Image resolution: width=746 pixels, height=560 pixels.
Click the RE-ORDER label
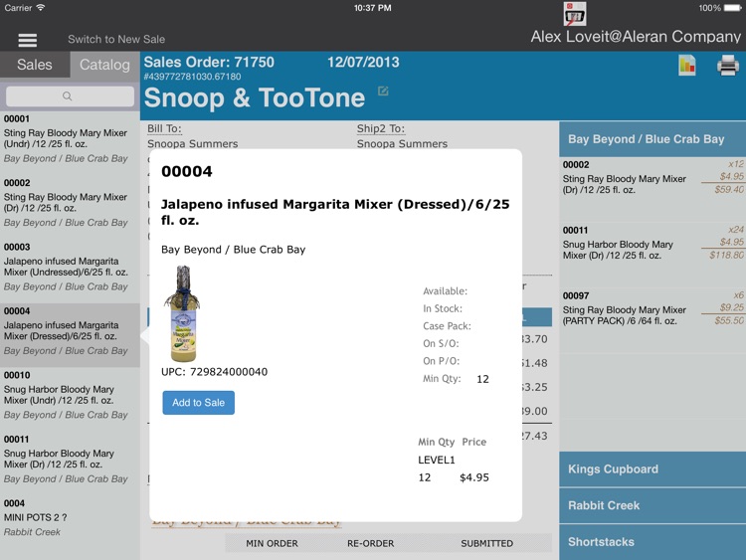pyautogui.click(x=371, y=543)
